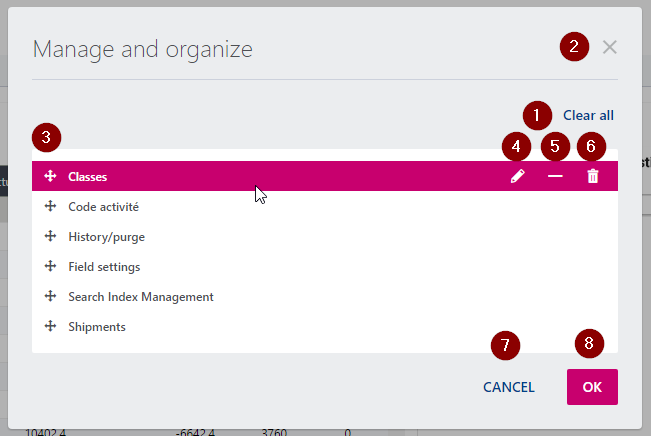This screenshot has width=651, height=436.
Task: Click the move handle next to Code activité
Action: tap(50, 207)
